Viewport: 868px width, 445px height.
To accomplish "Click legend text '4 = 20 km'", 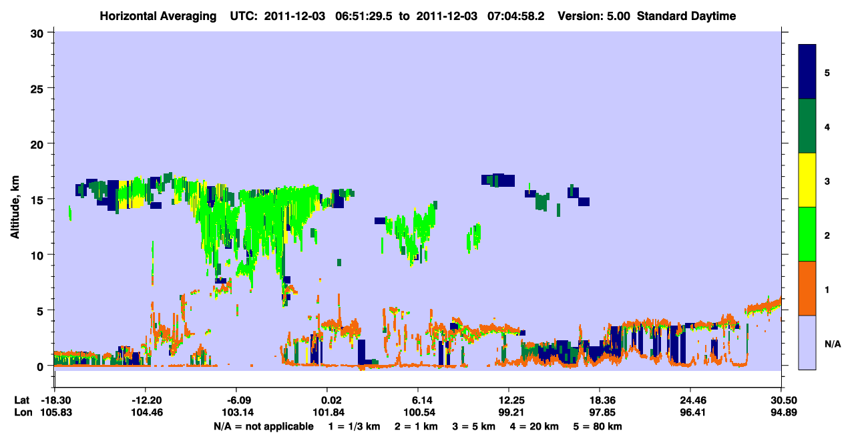I will pyautogui.click(x=533, y=426).
